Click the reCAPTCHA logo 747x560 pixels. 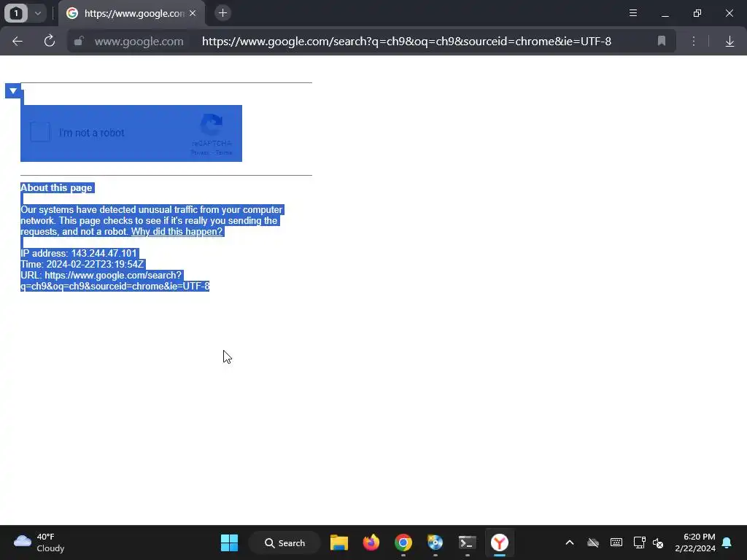pos(212,125)
